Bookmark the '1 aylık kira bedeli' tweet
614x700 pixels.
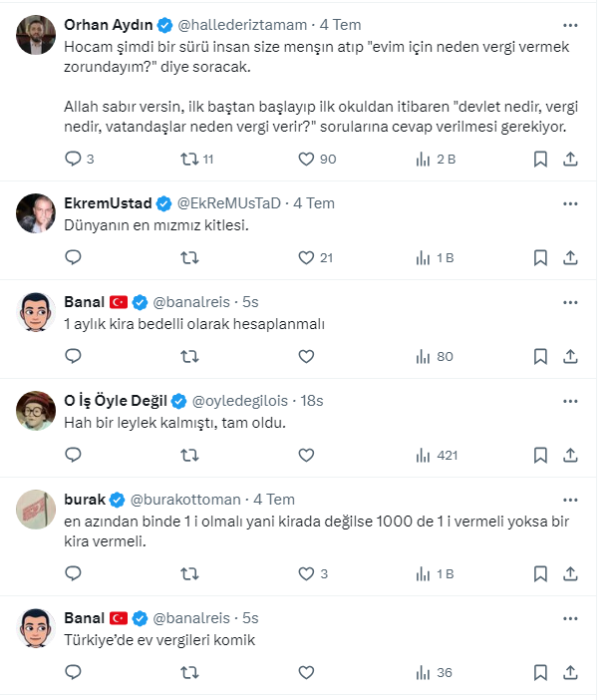coord(540,356)
